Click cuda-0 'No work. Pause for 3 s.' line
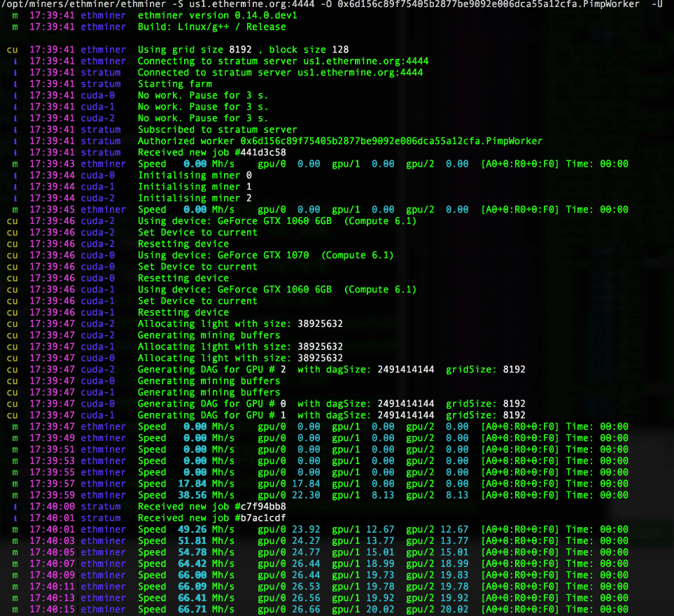674x616 pixels. pos(203,95)
